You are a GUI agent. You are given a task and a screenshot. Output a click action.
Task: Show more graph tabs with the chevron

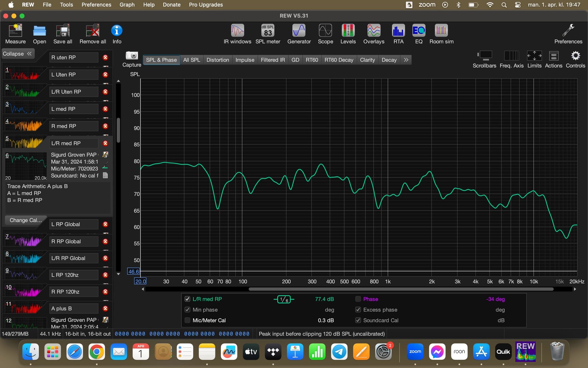(406, 60)
